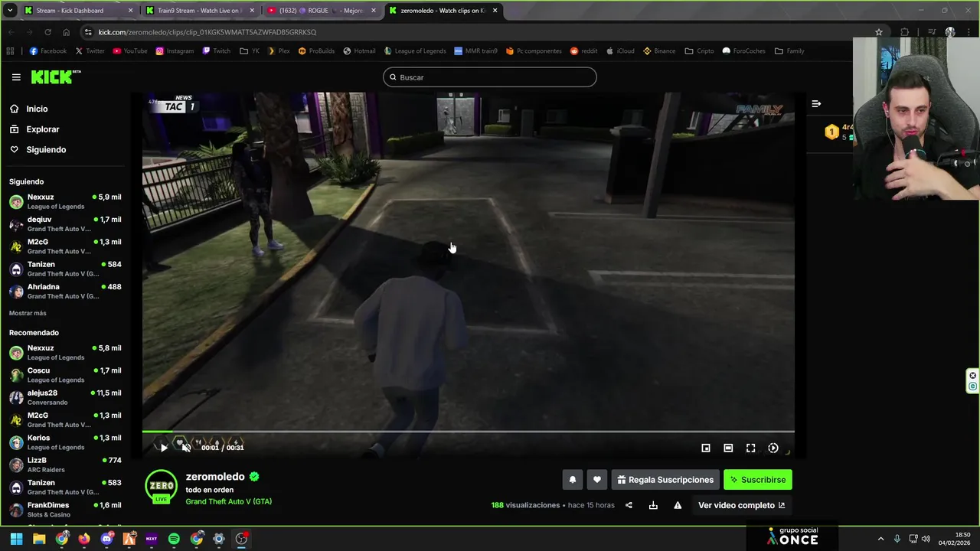This screenshot has height=551, width=980.
Task: Expand Cripto bookmarks folder
Action: click(699, 51)
